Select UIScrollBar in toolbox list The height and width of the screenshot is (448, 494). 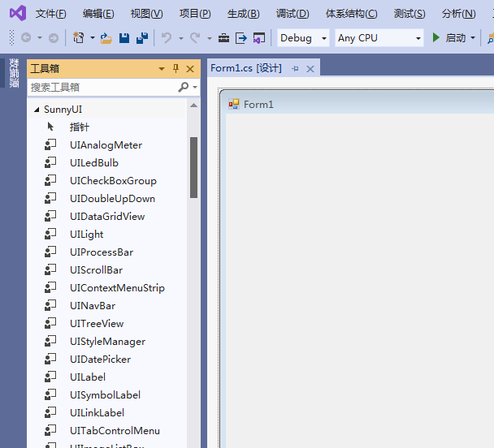pos(96,270)
